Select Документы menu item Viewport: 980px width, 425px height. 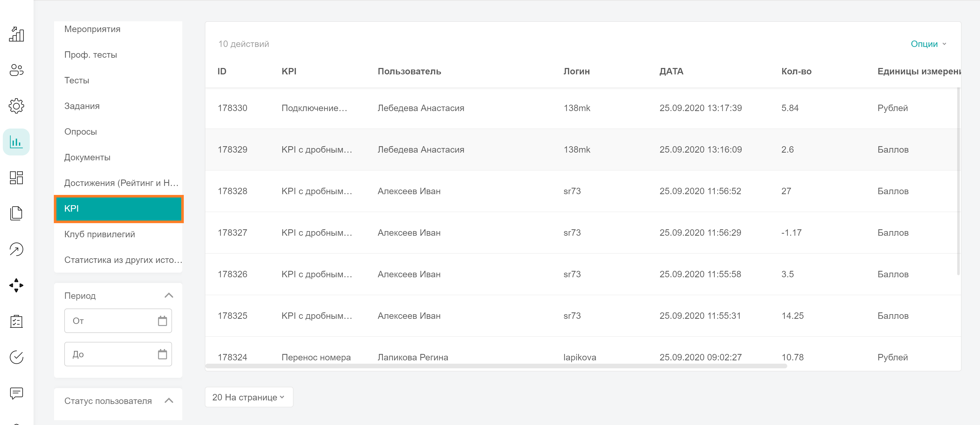point(87,157)
